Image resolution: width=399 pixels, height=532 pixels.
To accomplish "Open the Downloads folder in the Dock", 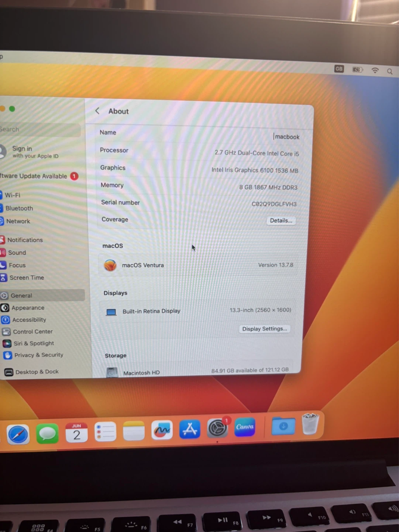I will tap(283, 426).
